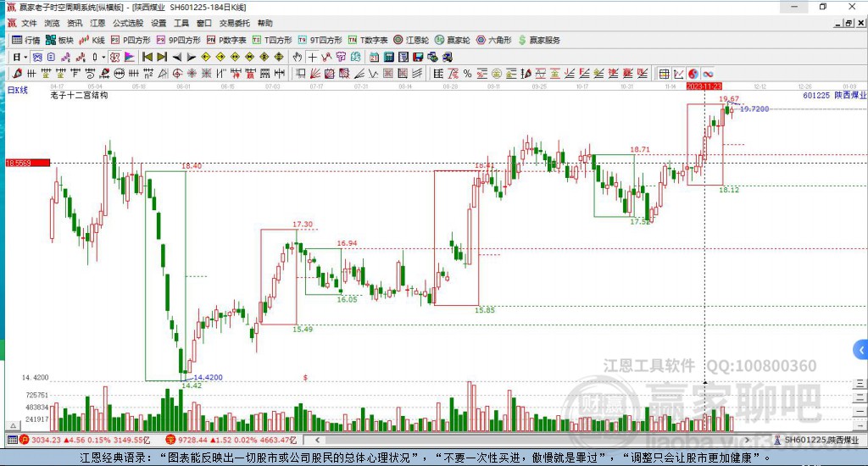Viewport: 868px width, 466px height.
Task: Open the 赢家轮 wheel tool
Action: coord(453,40)
